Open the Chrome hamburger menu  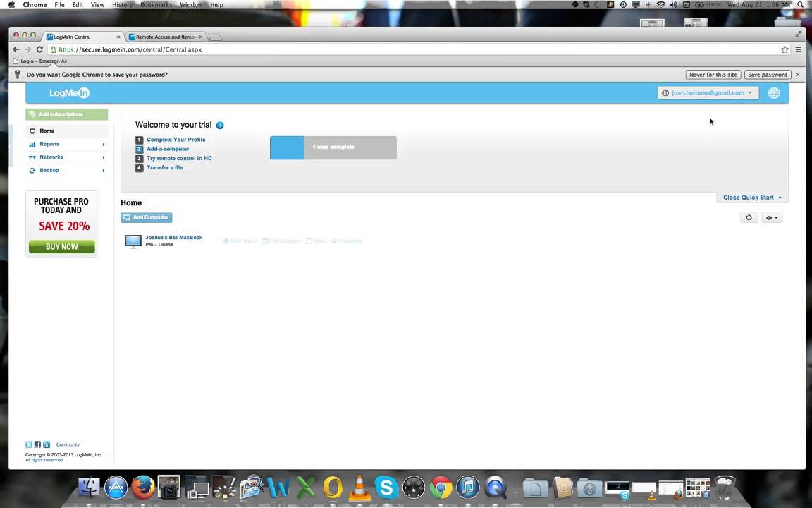(x=799, y=50)
